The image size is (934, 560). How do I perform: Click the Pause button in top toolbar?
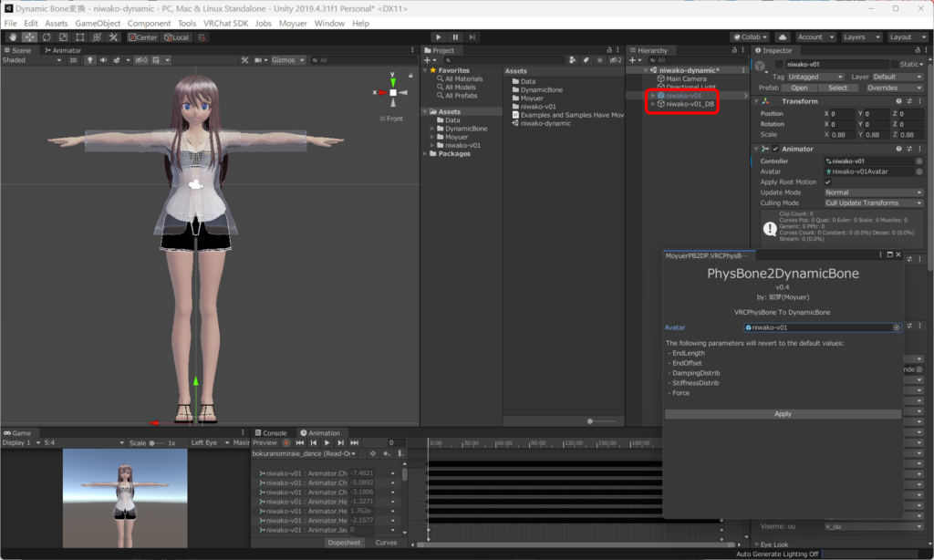[x=455, y=37]
